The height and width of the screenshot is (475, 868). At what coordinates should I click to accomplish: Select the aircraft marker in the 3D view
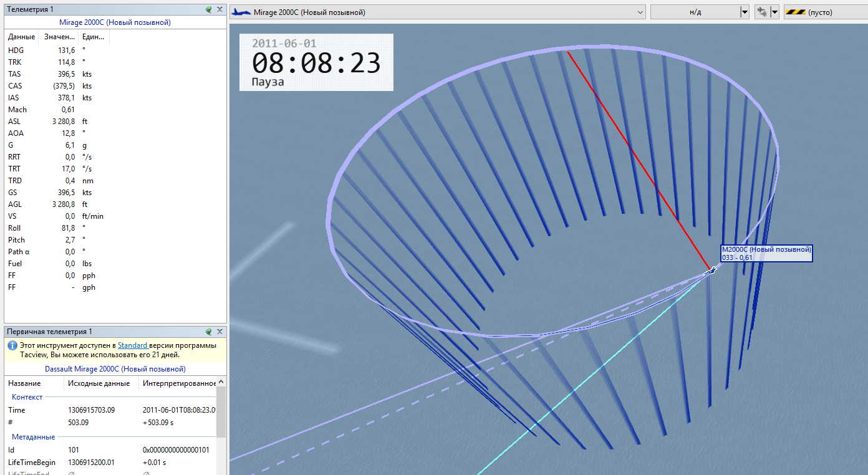(x=710, y=271)
